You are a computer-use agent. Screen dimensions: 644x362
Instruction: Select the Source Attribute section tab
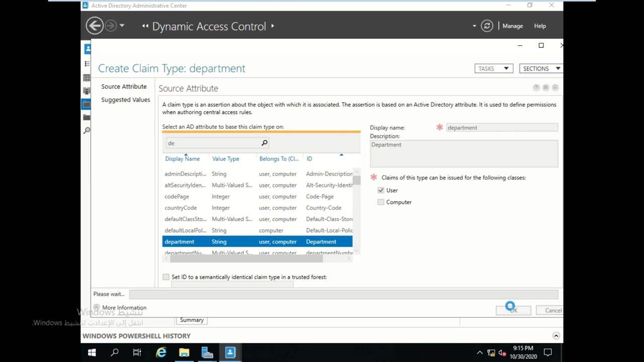[x=124, y=86]
